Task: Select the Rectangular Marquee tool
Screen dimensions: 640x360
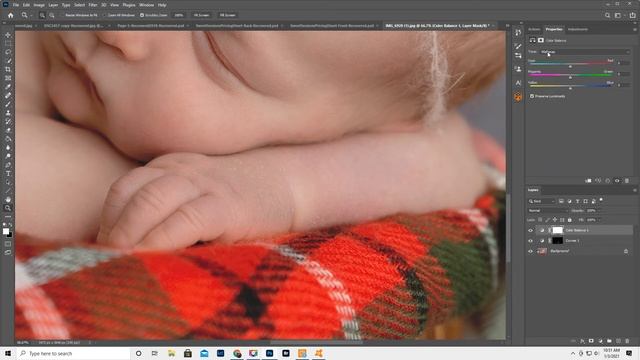Action: coord(8,43)
